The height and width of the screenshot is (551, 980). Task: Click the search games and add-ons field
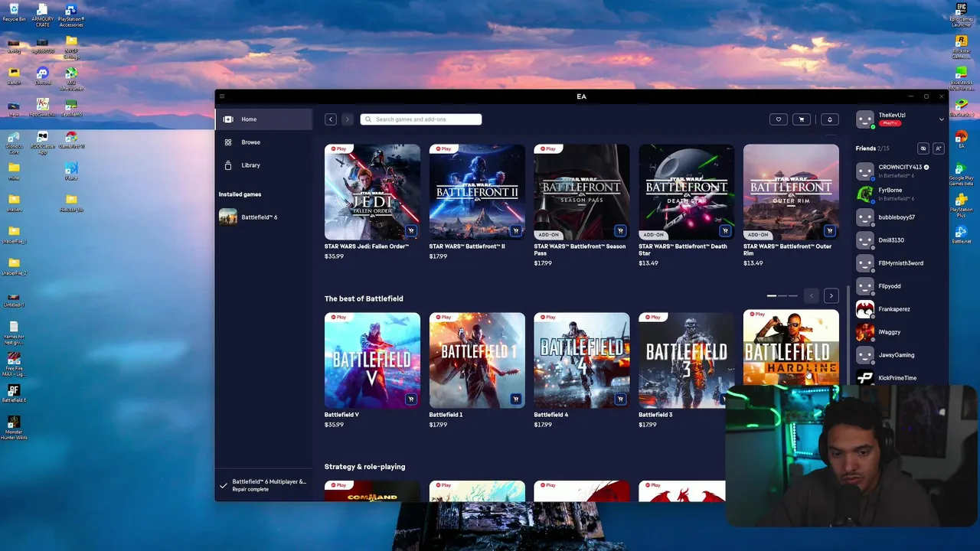point(421,119)
